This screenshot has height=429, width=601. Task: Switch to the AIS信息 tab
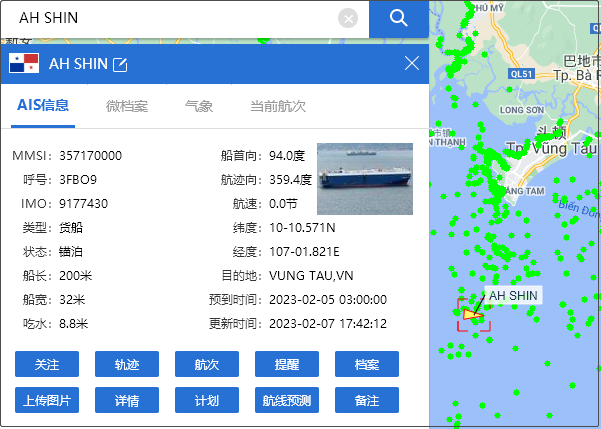point(43,105)
